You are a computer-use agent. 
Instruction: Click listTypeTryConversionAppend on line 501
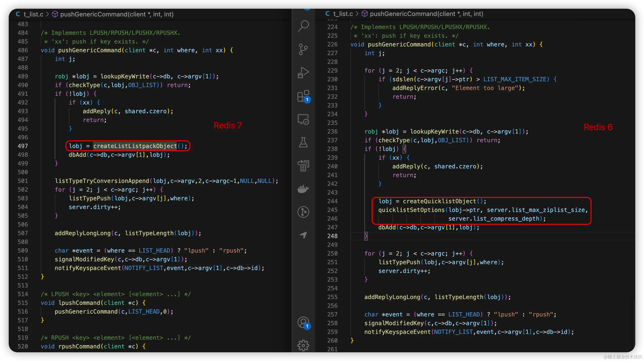pyautogui.click(x=102, y=181)
